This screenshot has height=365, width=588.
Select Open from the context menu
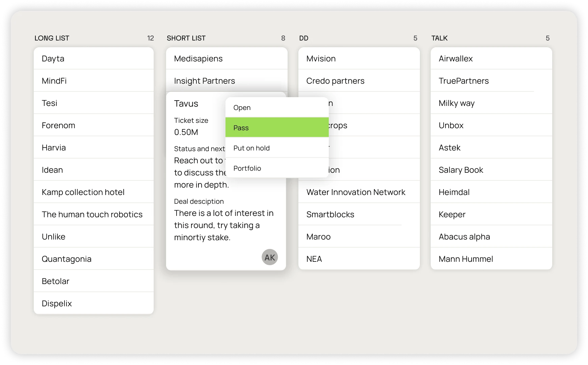pyautogui.click(x=277, y=108)
